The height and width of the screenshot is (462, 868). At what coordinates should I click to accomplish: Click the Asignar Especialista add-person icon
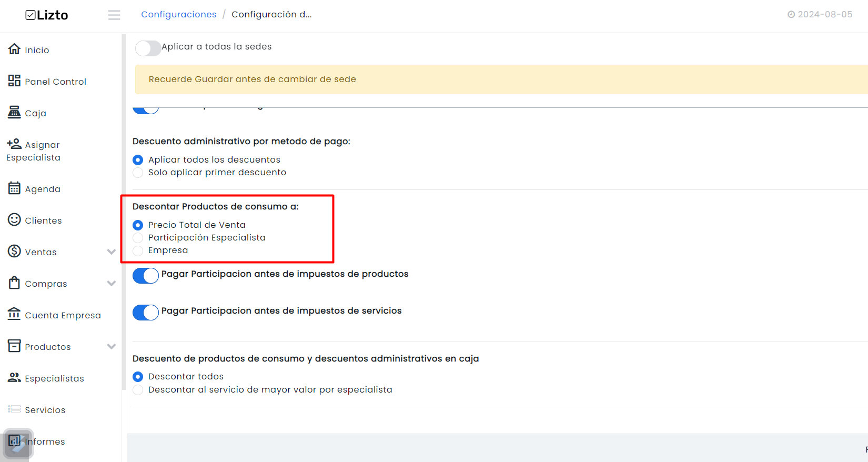pos(14,144)
